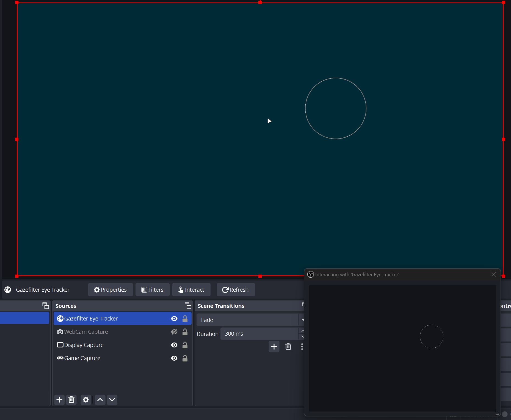
Task: Select the Gazefilter Eye Tracker globe icon
Action: (60, 318)
